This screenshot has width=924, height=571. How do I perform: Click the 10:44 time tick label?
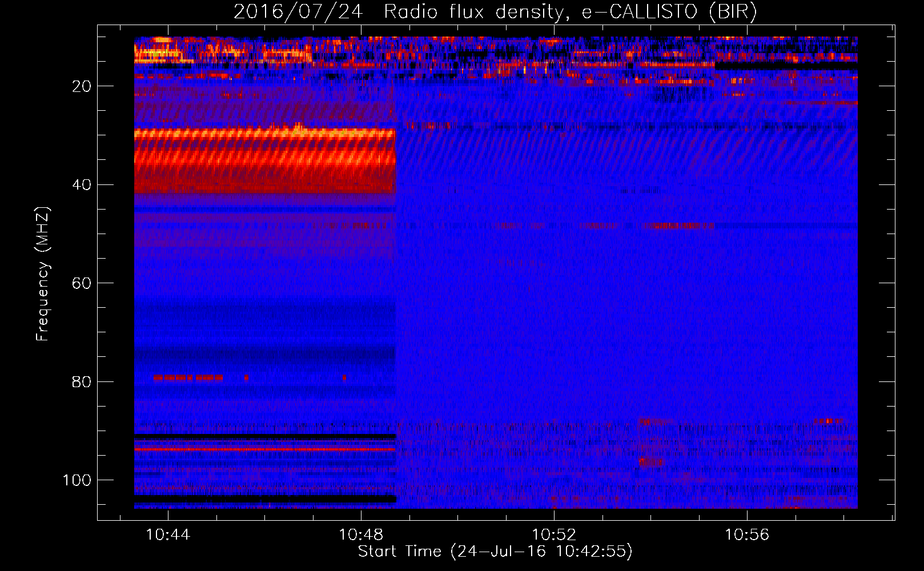tap(168, 534)
